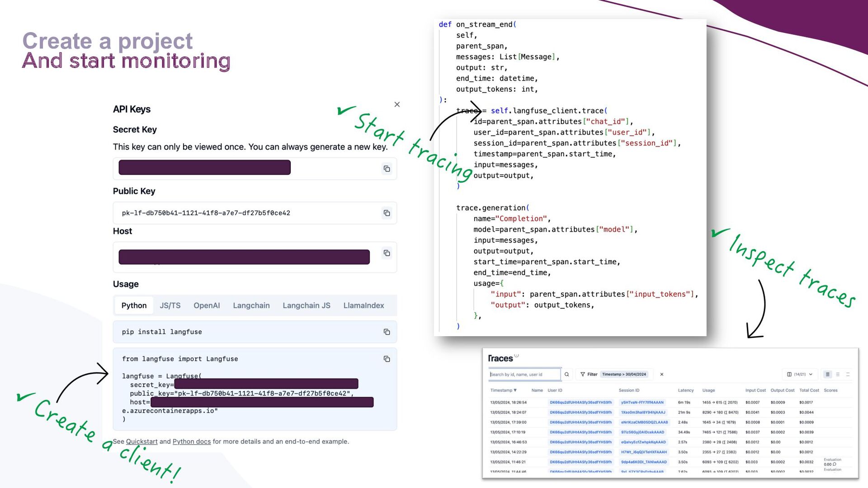Open session y5HTvaN-FfY7lff4AAAN
This screenshot has width=868, height=488.
642,402
